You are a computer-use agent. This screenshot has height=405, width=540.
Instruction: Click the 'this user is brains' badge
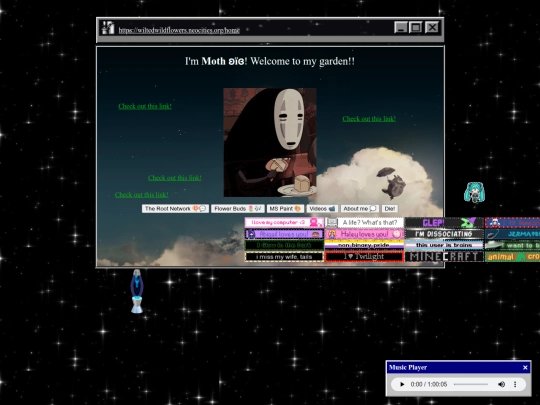(444, 245)
